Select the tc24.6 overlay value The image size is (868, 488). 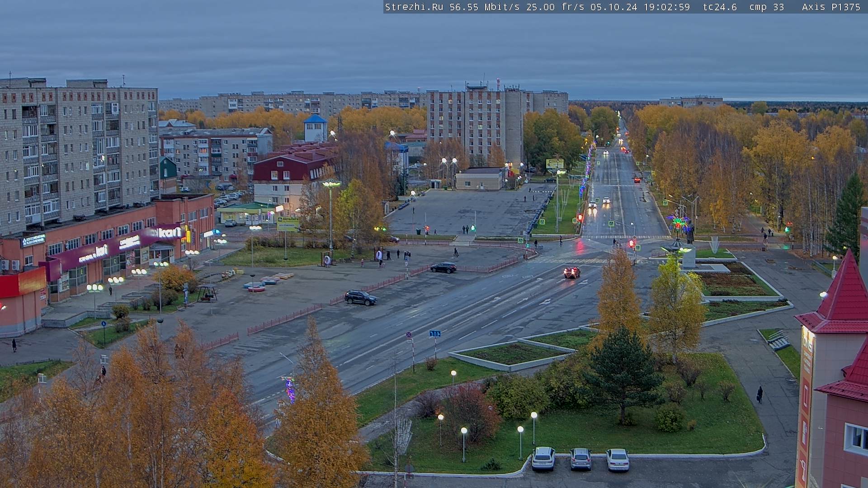click(720, 7)
